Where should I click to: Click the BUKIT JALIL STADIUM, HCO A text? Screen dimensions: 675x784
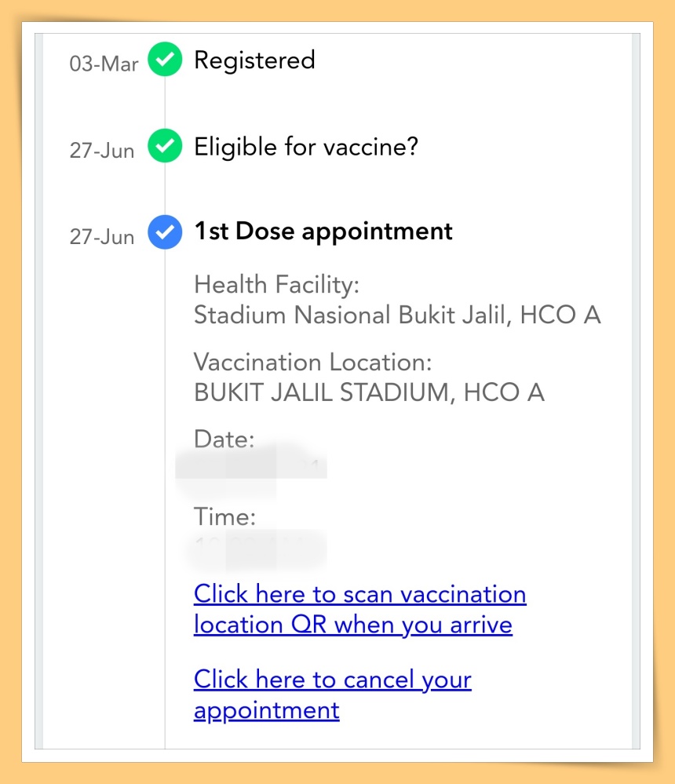(x=369, y=392)
